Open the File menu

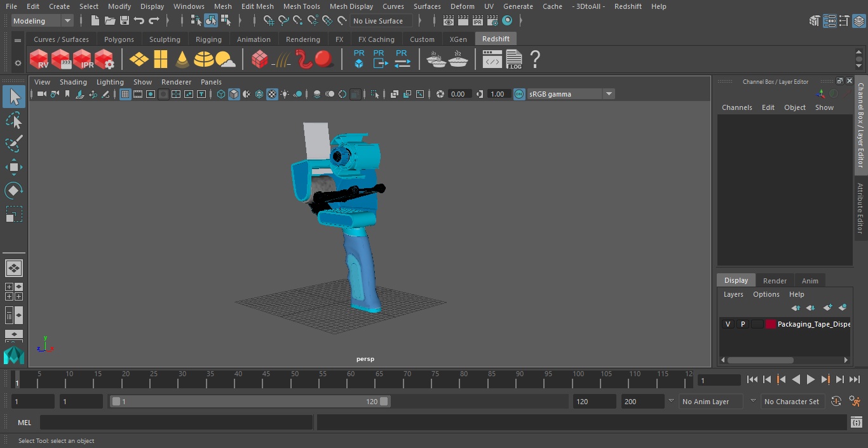[x=11, y=6]
